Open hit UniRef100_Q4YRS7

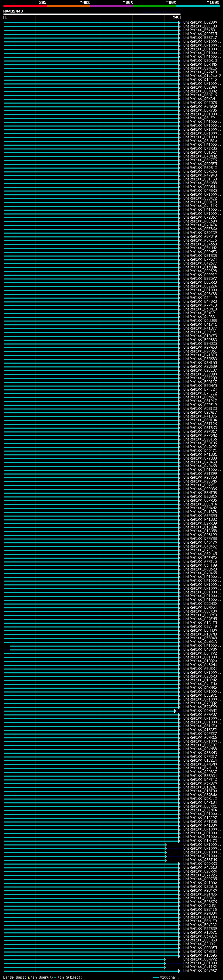tap(200, 971)
